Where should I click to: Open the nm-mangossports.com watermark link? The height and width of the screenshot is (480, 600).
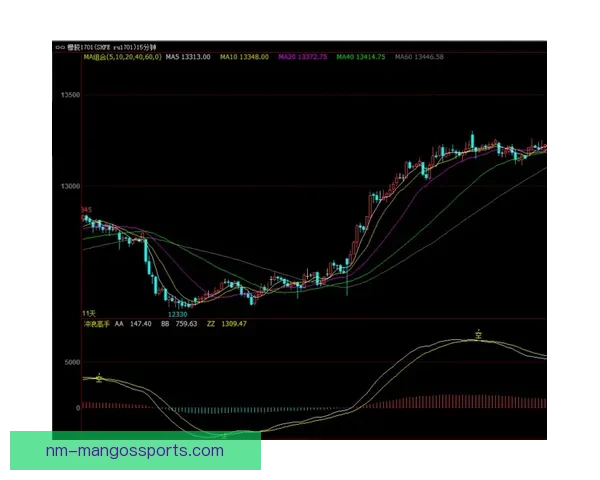coord(135,451)
